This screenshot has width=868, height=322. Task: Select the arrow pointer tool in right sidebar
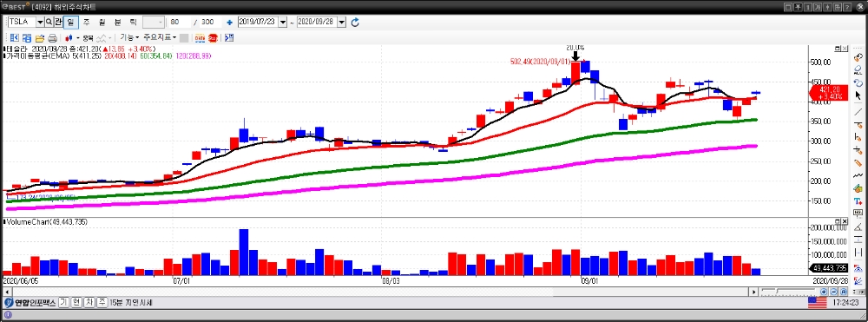858,95
